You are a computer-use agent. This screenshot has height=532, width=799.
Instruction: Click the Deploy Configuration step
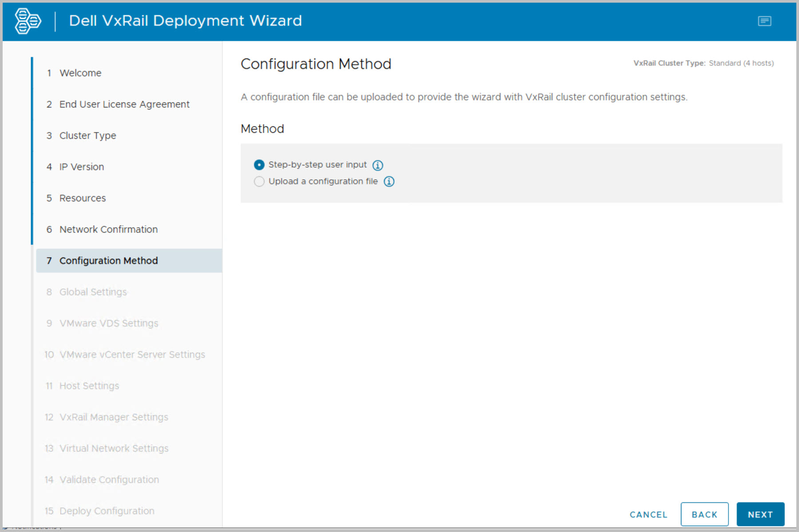click(x=107, y=511)
